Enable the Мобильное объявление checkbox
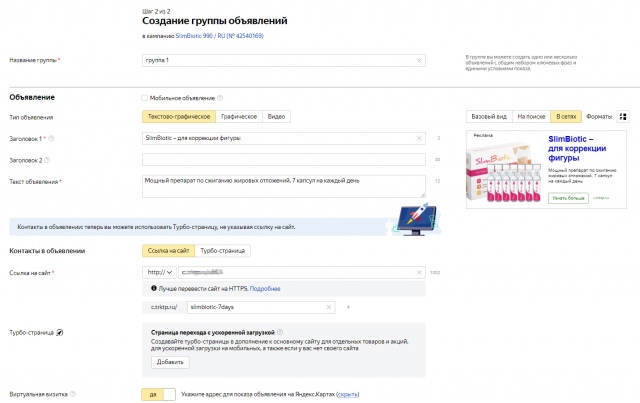Screen dimensions: 640x403 point(144,98)
